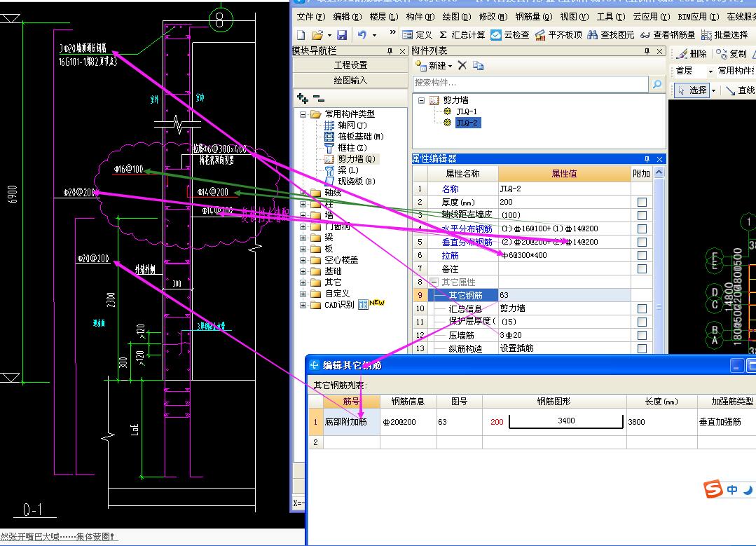The height and width of the screenshot is (546, 756).
Task: Launch 云检查 cloud check
Action: (510, 35)
